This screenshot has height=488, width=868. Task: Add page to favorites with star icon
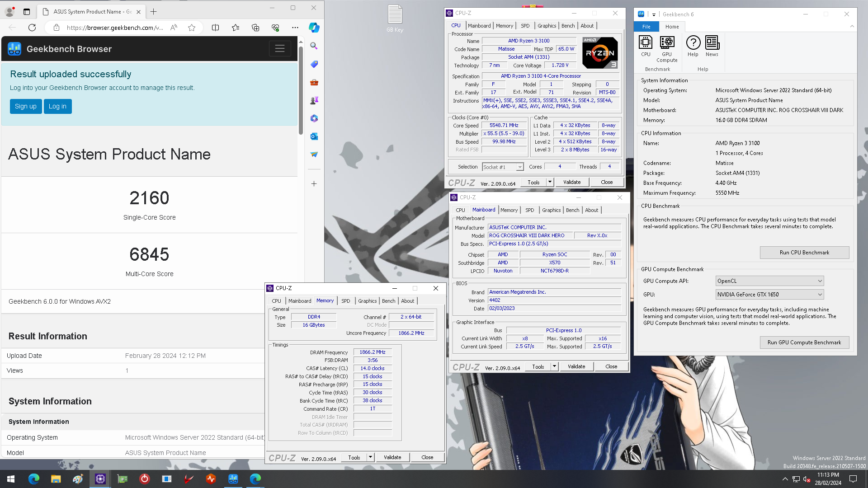[x=192, y=28]
